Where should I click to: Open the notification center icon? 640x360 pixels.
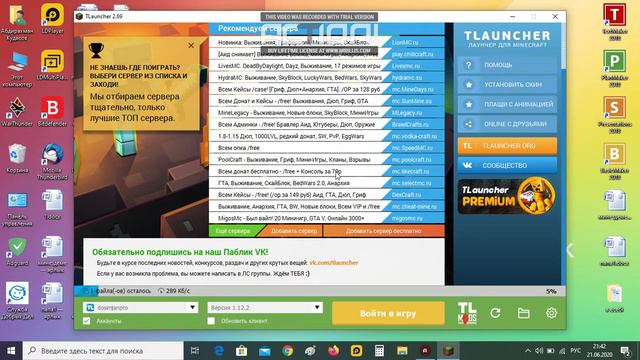[x=625, y=351]
